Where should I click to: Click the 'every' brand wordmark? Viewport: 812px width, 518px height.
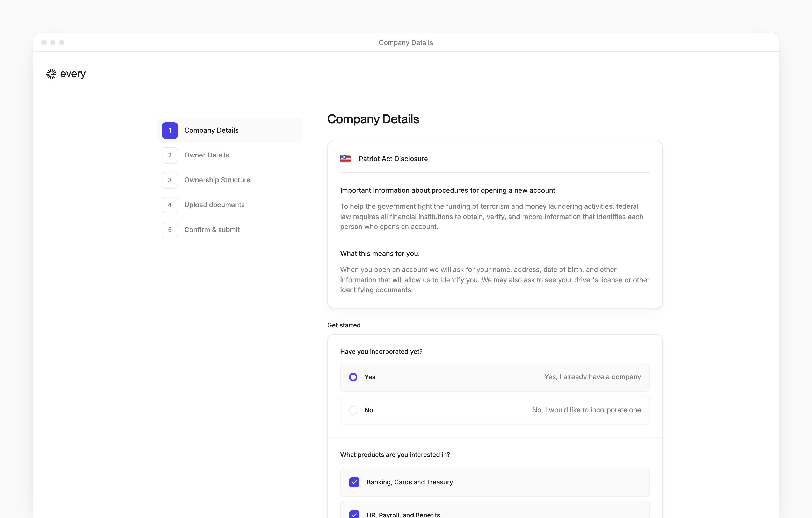click(x=73, y=74)
